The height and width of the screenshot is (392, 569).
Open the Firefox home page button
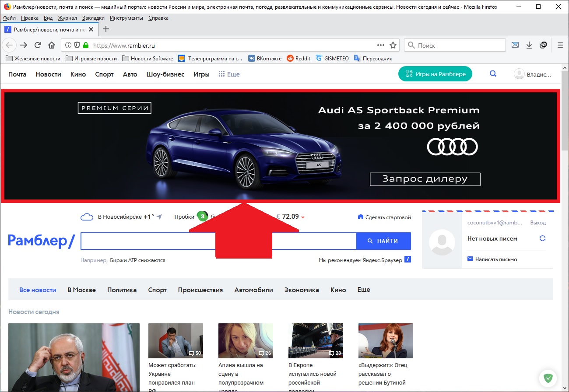pyautogui.click(x=52, y=45)
